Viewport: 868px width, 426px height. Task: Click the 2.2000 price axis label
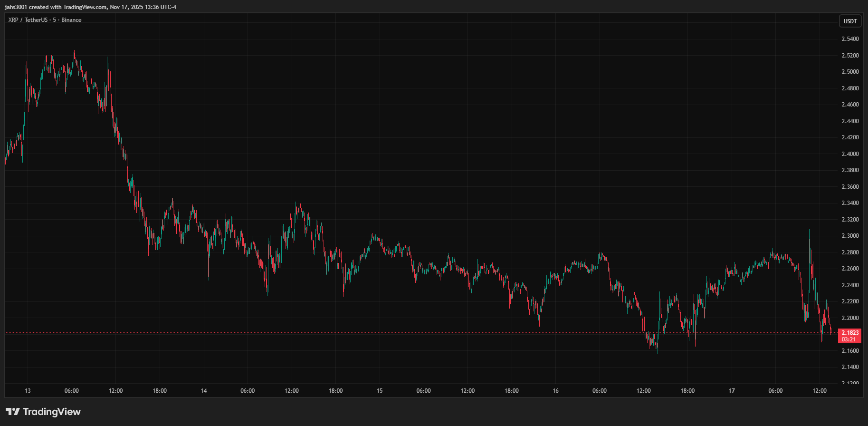tap(850, 318)
